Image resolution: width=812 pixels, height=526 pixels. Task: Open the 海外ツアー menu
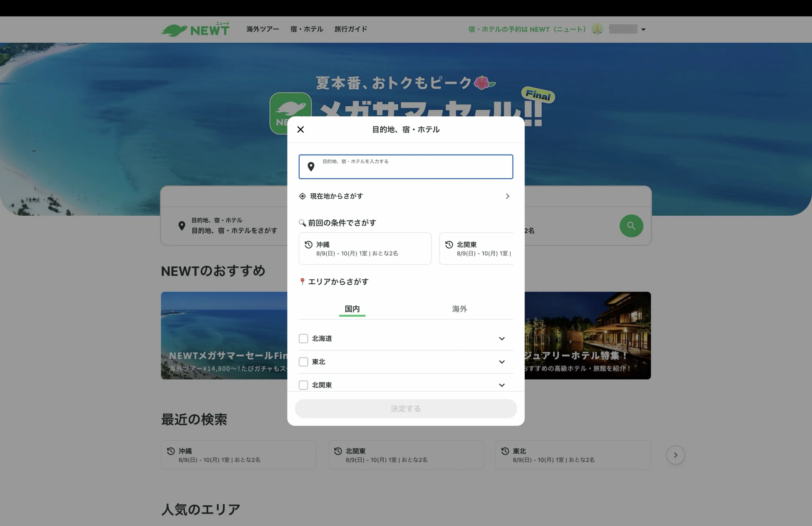coord(263,29)
